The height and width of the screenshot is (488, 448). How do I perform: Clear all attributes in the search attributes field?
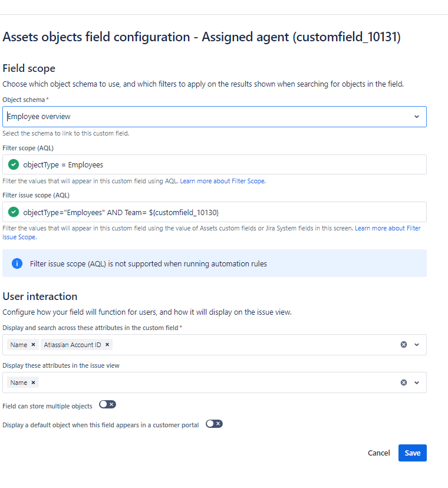coord(403,344)
